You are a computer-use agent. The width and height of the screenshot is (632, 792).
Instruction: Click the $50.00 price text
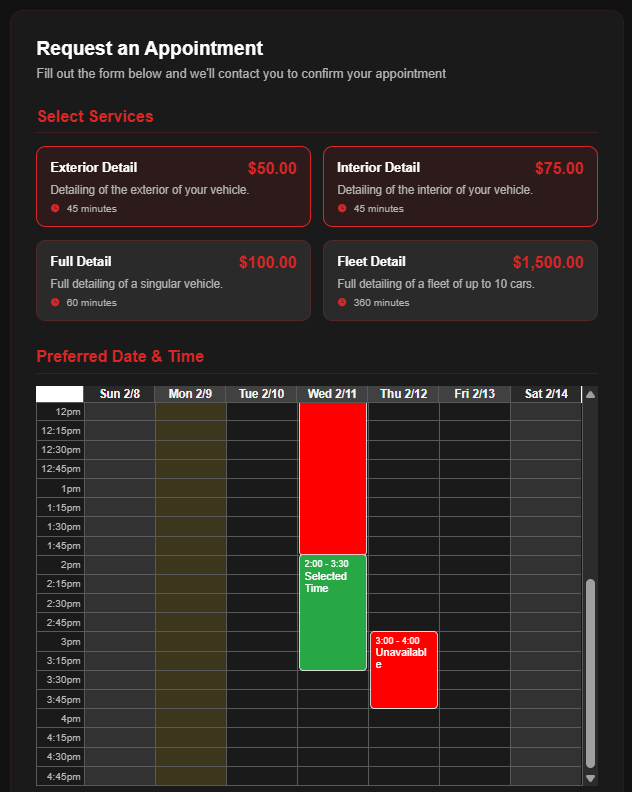pyautogui.click(x=272, y=168)
